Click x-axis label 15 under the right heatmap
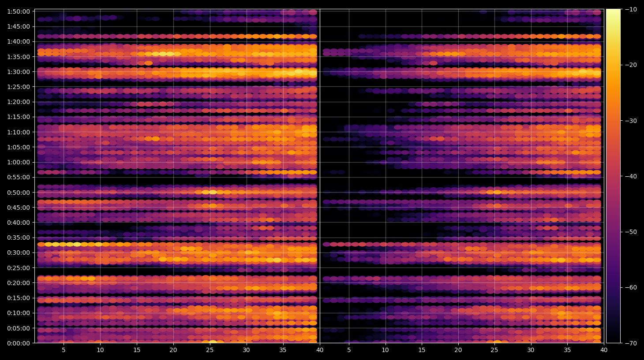Image resolution: width=644 pixels, height=360 pixels. [422, 350]
